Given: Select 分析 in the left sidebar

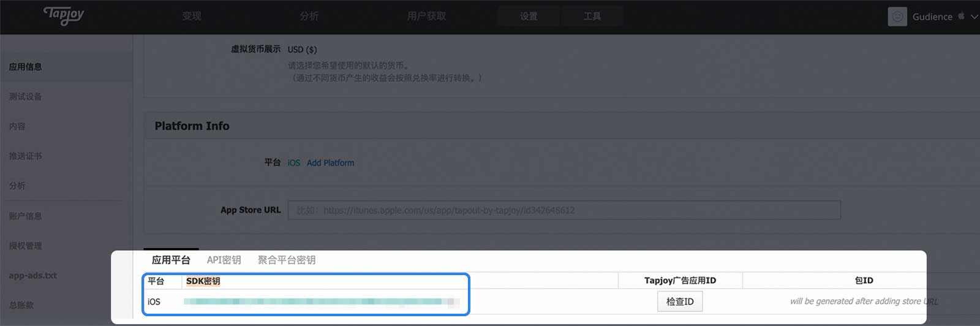Looking at the screenshot, I should click(17, 186).
